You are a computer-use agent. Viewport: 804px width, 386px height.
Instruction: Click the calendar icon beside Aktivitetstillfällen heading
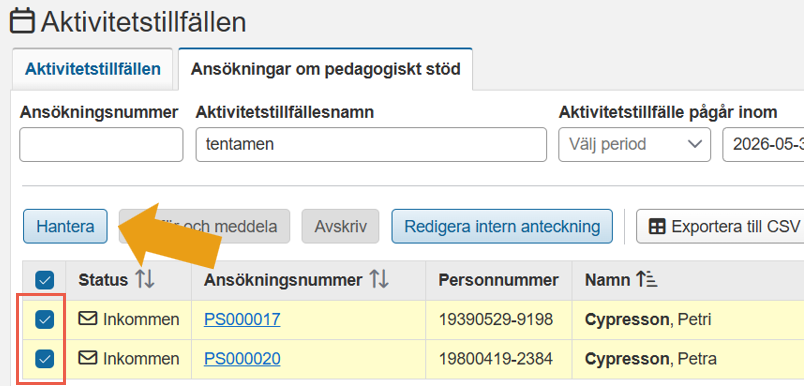pos(23,22)
